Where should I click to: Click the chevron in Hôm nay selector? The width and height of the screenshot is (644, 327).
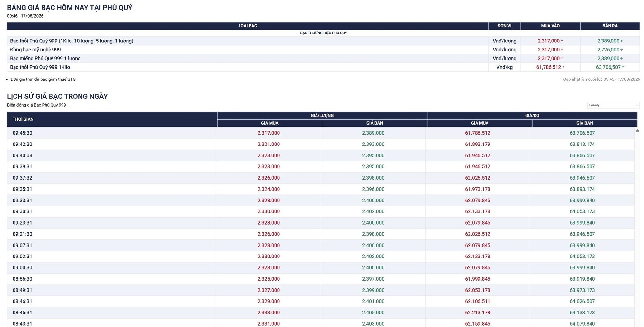point(637,105)
